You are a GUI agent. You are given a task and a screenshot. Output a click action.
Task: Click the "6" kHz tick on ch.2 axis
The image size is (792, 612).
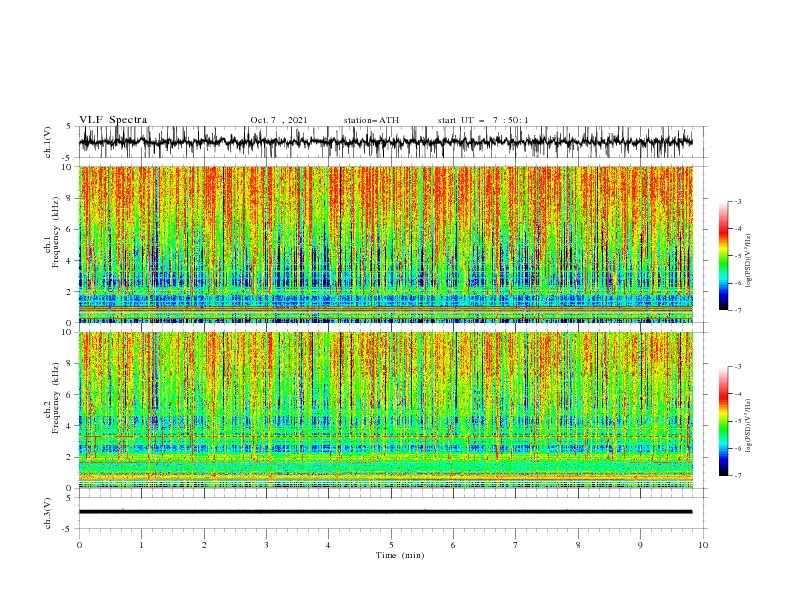tap(70, 394)
